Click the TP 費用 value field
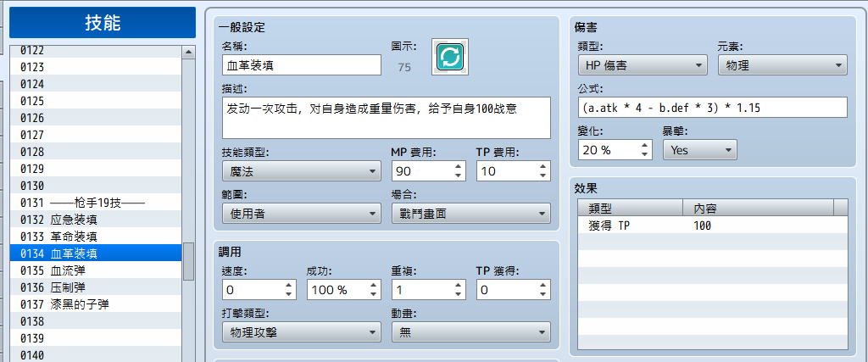The image size is (868, 362). [x=514, y=171]
